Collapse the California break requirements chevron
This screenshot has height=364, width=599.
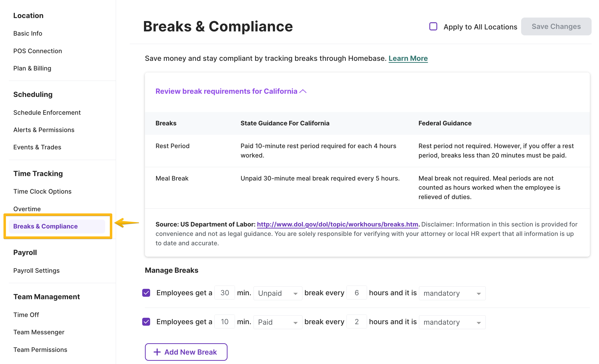303,91
